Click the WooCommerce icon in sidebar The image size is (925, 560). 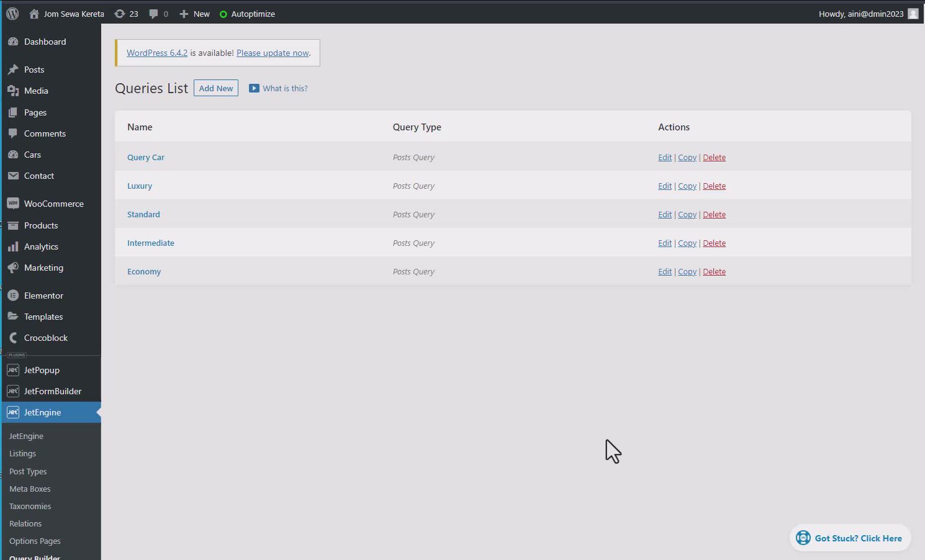point(13,204)
